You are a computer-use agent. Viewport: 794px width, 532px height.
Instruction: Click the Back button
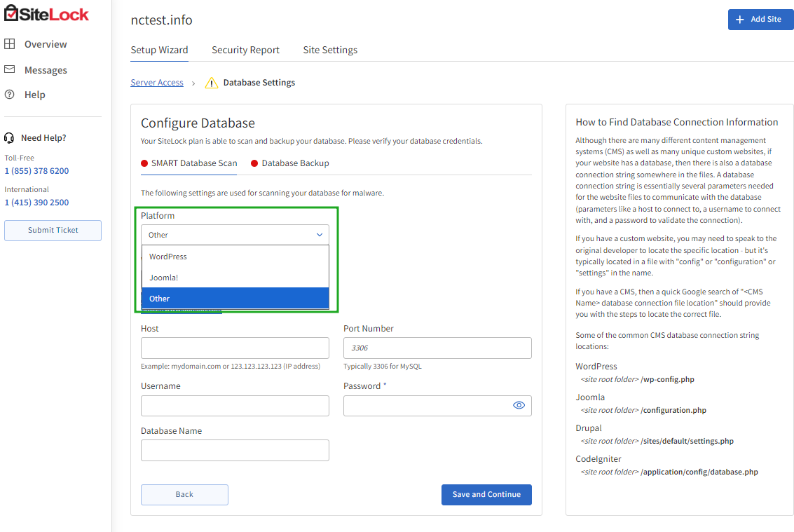(x=184, y=495)
